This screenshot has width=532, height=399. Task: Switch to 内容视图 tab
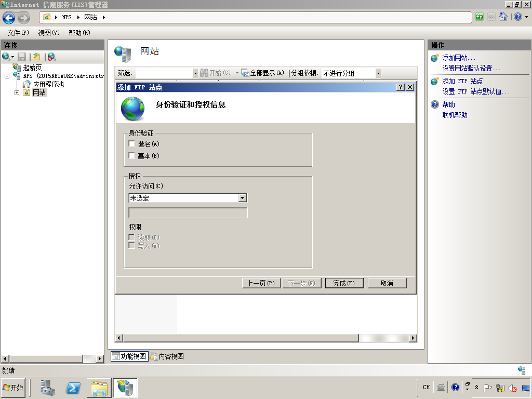(x=167, y=356)
